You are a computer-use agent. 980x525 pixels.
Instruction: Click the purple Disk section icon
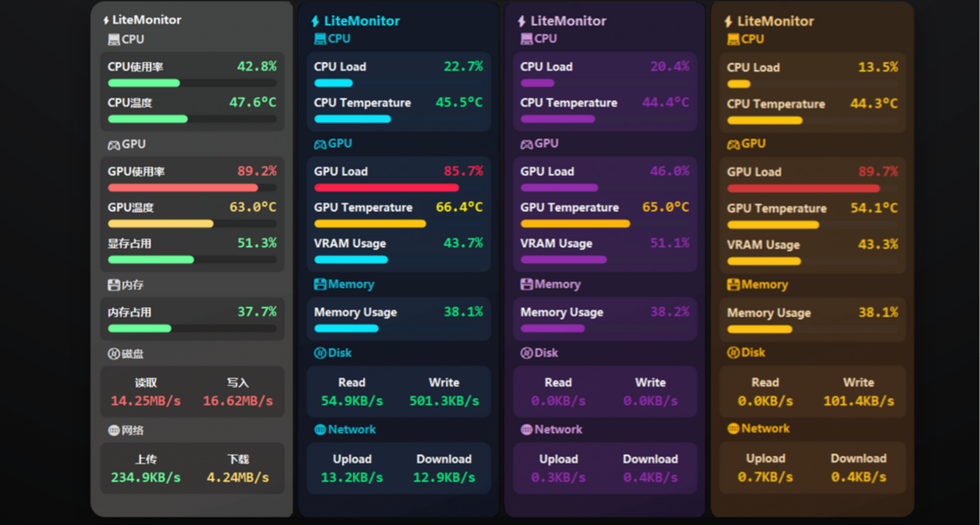tap(526, 353)
